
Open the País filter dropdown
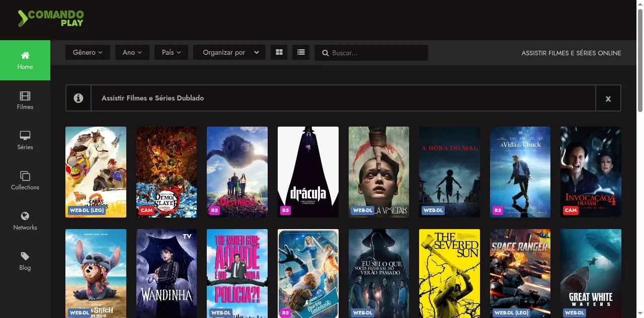(x=171, y=52)
